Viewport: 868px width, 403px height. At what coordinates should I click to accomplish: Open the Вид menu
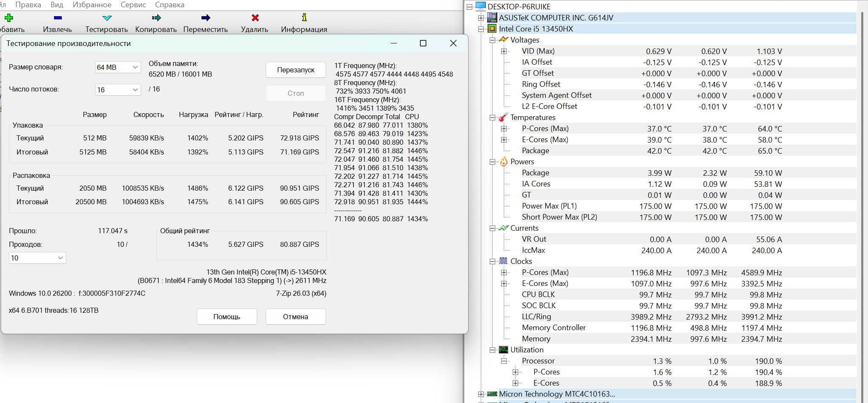click(57, 5)
